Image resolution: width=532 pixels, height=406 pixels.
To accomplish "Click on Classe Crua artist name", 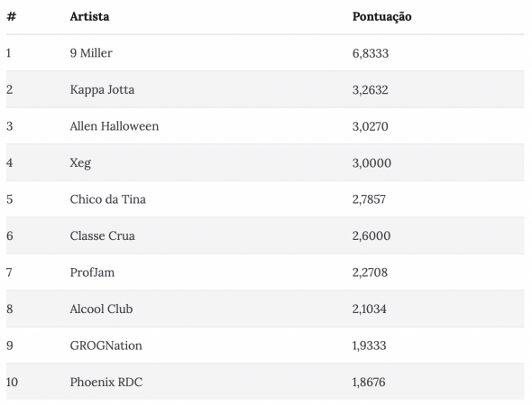I will (103, 235).
